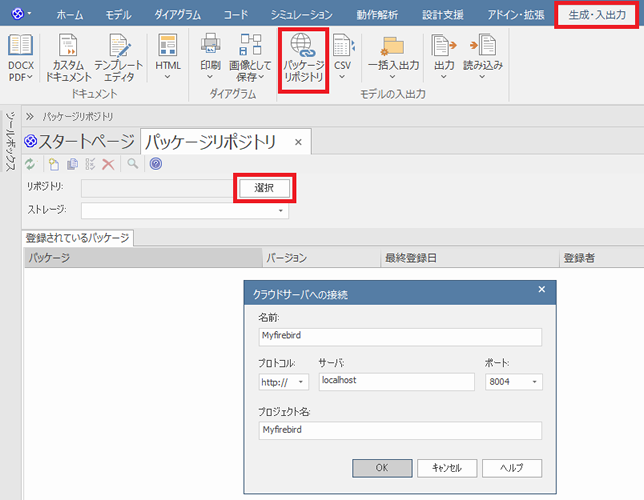The width and height of the screenshot is (644, 500).
Task: Click the 読み込み import icon
Action: tap(483, 45)
